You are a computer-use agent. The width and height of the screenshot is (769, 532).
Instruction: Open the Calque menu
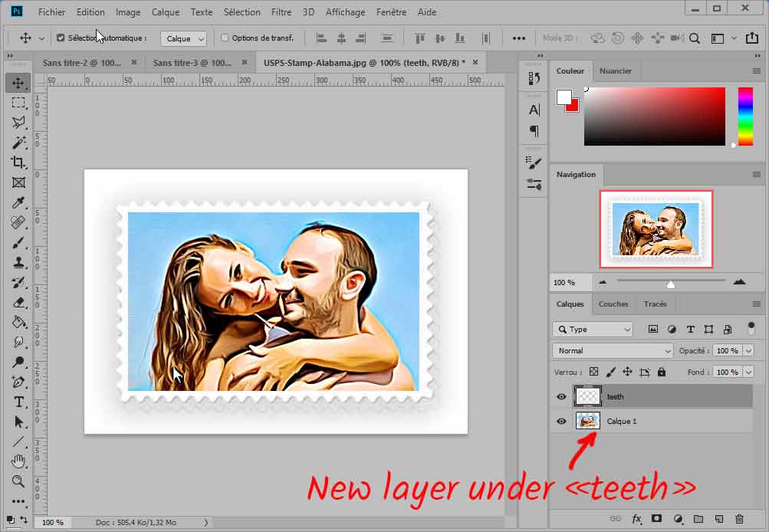point(166,12)
